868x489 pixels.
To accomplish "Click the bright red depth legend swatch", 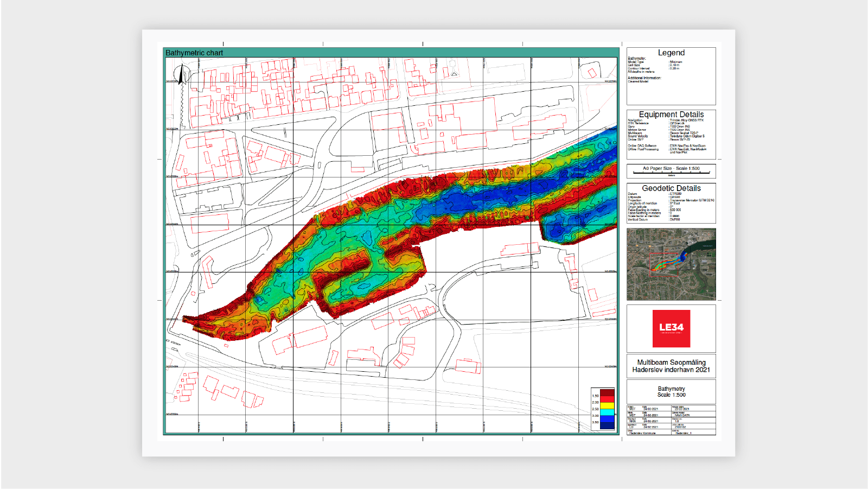I will pyautogui.click(x=607, y=399).
